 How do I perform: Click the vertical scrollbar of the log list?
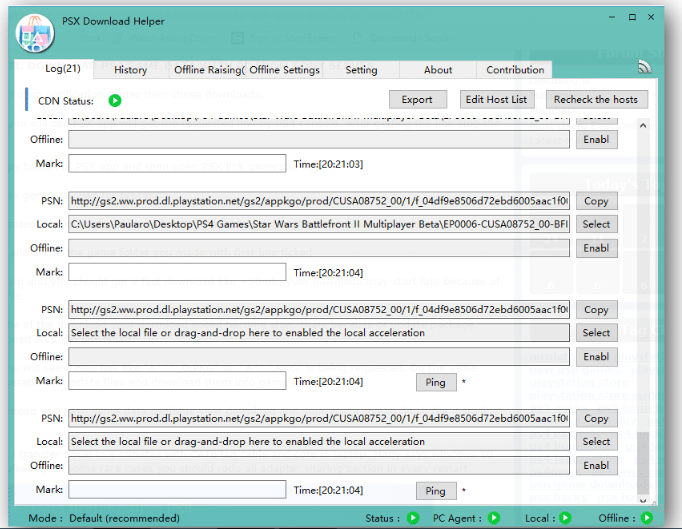point(643,300)
